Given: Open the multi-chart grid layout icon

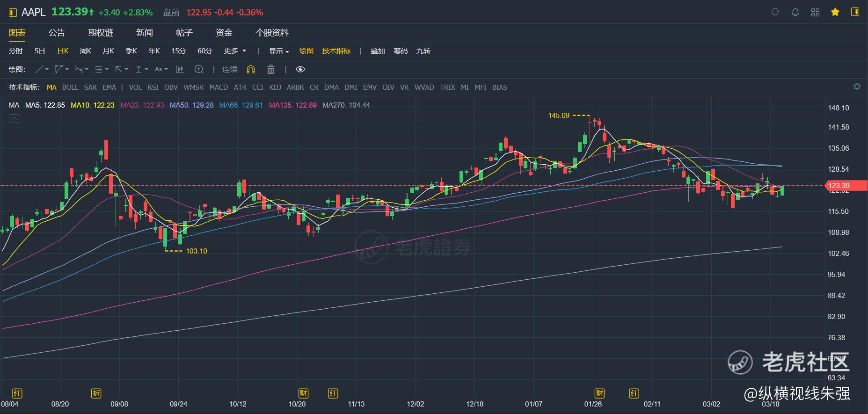Looking at the screenshot, I should (x=815, y=12).
